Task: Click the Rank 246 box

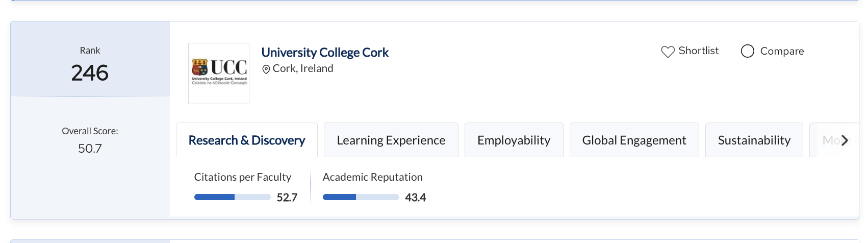Action: tap(90, 59)
